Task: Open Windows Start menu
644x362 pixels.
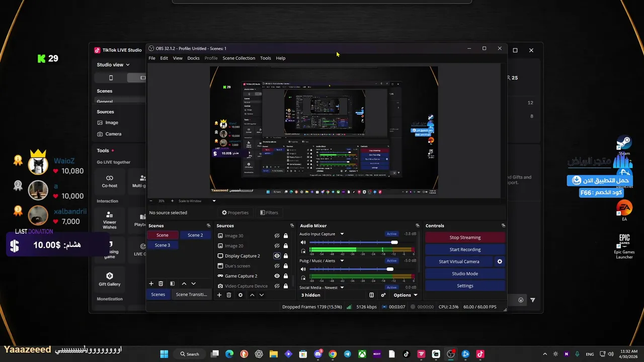Action: tap(164, 354)
